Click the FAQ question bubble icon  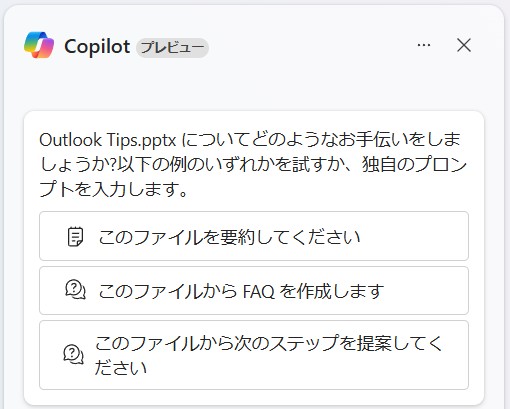point(75,289)
